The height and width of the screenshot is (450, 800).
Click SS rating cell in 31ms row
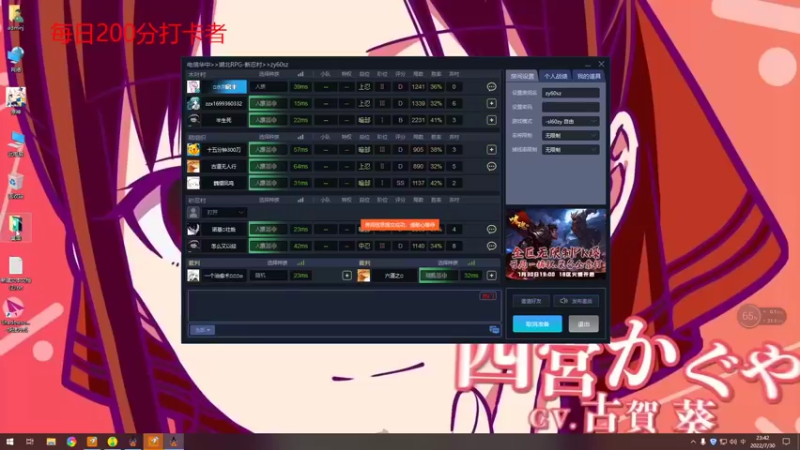pos(400,183)
